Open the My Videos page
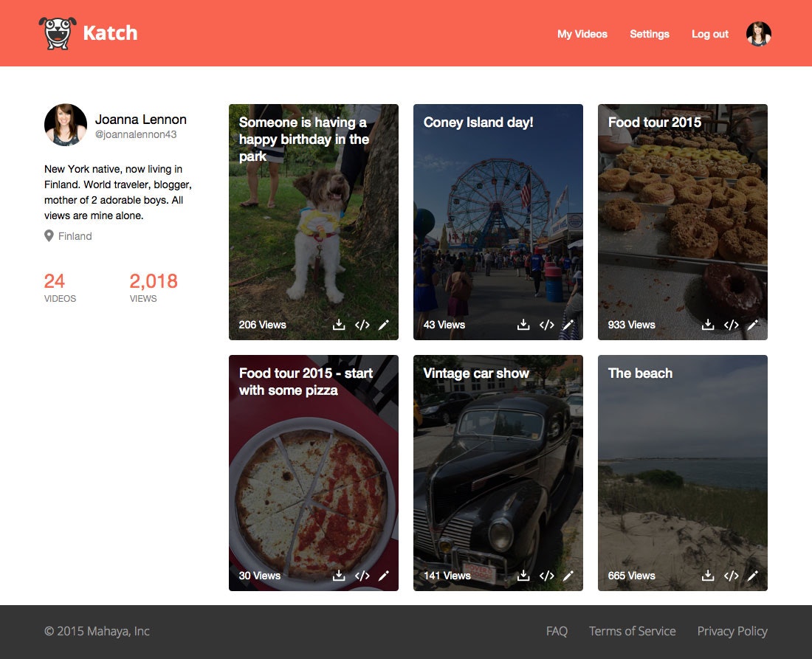 [x=582, y=34]
